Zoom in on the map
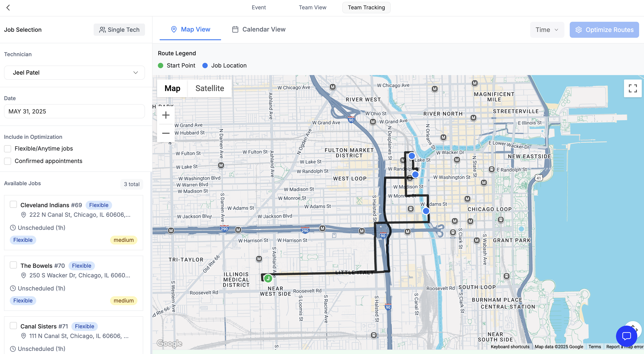 click(166, 115)
